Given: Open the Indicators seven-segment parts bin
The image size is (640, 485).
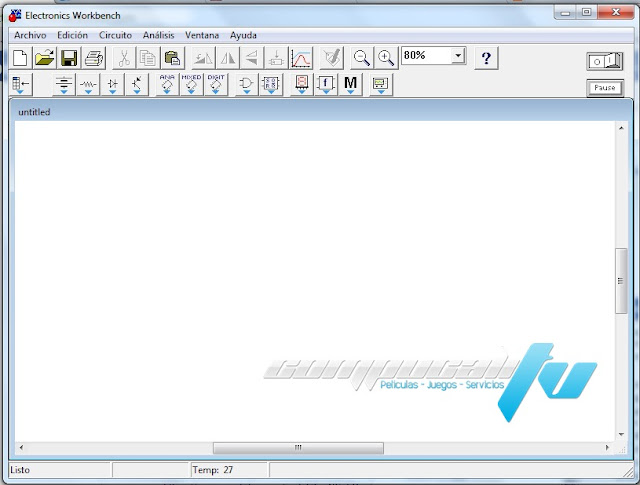Looking at the screenshot, I should click(x=302, y=85).
